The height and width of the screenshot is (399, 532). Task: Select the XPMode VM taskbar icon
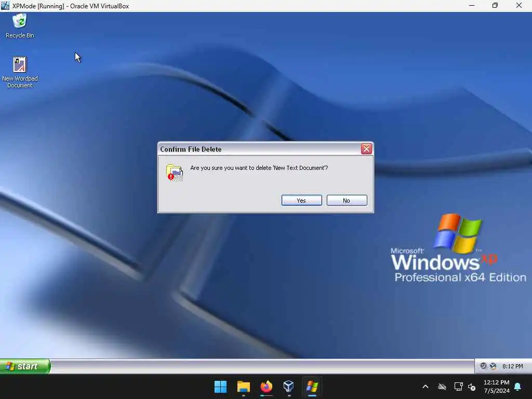312,387
